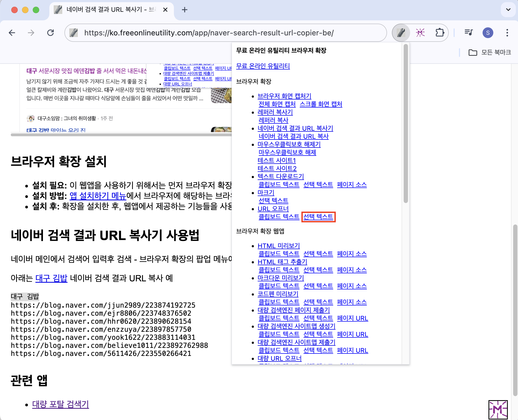
Task: Open 마크기 link
Action: click(x=266, y=193)
